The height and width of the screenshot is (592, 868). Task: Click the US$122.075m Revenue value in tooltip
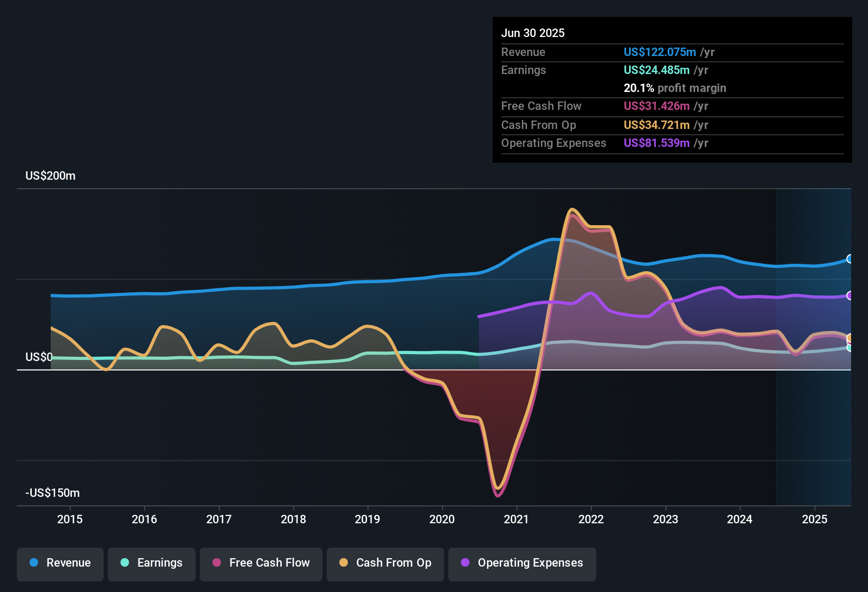point(660,52)
